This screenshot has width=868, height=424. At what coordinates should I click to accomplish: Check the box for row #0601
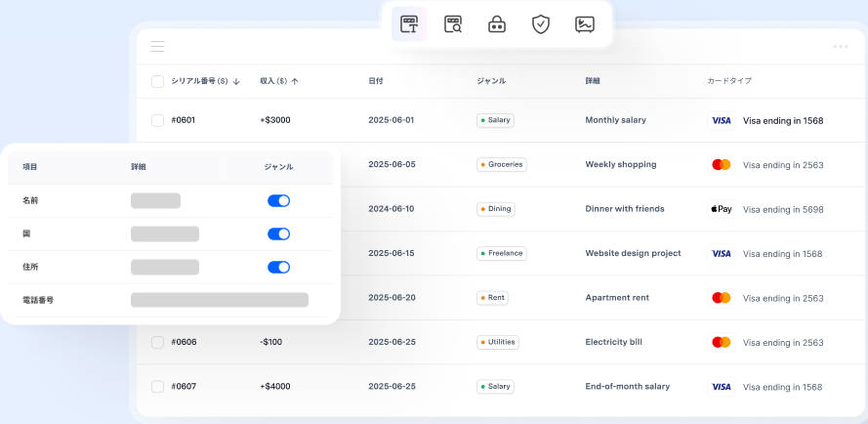point(157,120)
